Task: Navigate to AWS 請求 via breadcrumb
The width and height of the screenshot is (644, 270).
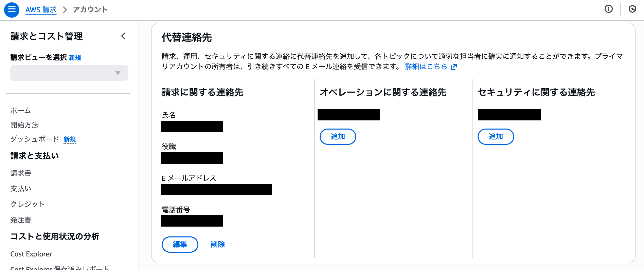Action: point(41,9)
